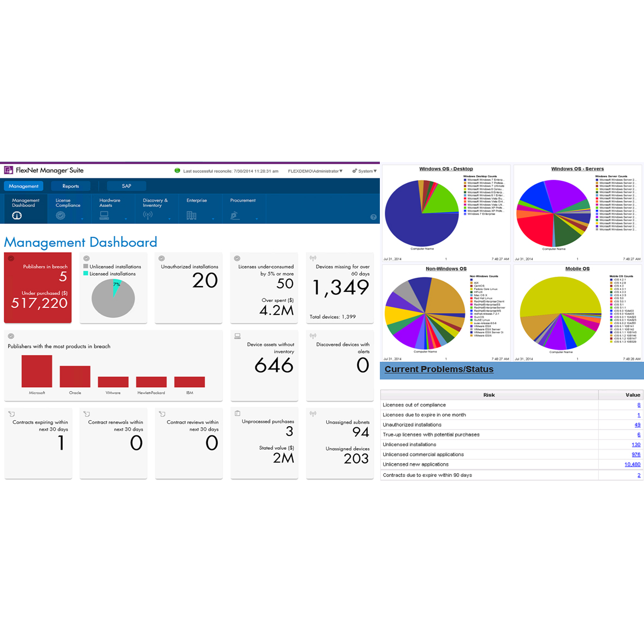The width and height of the screenshot is (644, 644).
Task: Click the help question mark icon
Action: click(x=373, y=217)
